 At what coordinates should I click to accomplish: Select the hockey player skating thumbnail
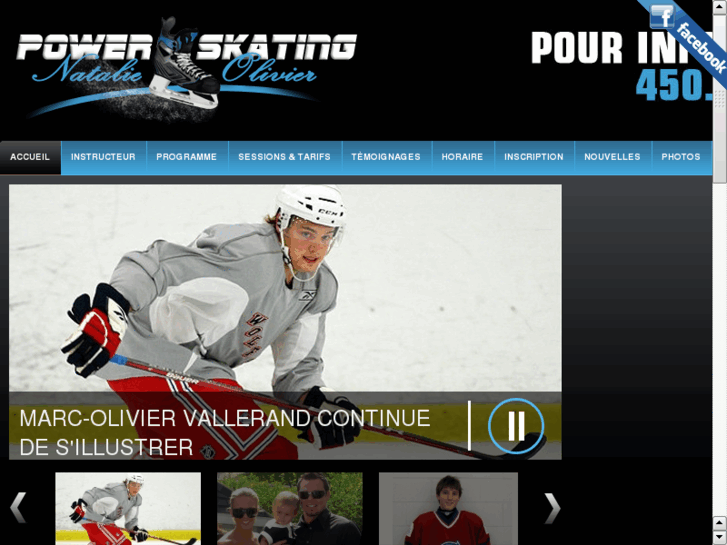(x=128, y=508)
